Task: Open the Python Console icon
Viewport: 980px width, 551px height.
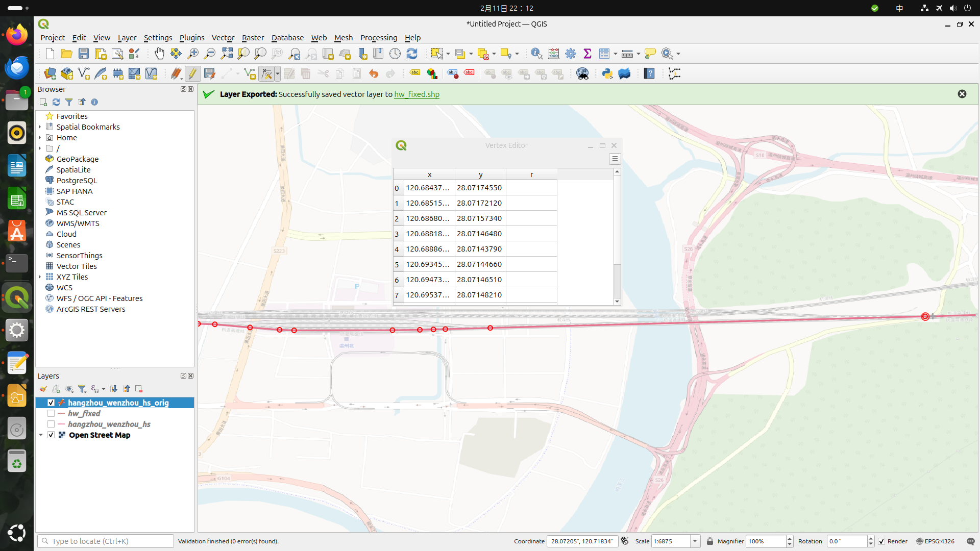Action: (x=607, y=74)
